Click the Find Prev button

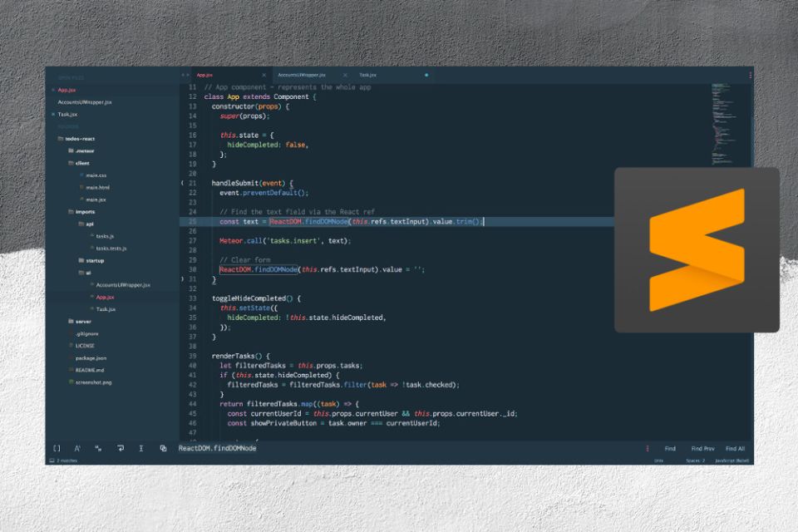703,449
